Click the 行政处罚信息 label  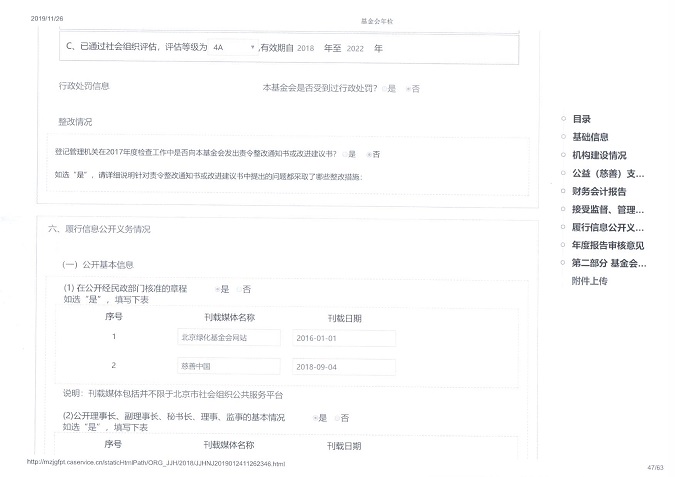[x=84, y=86]
